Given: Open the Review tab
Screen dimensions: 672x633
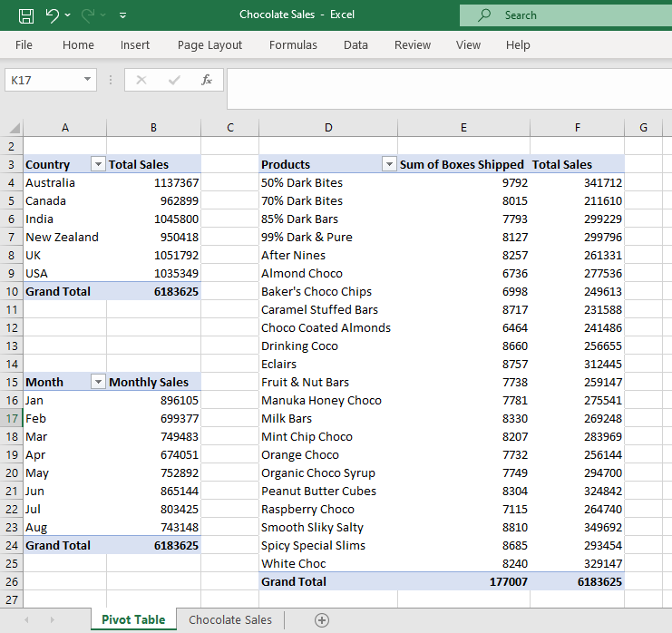Looking at the screenshot, I should (413, 45).
